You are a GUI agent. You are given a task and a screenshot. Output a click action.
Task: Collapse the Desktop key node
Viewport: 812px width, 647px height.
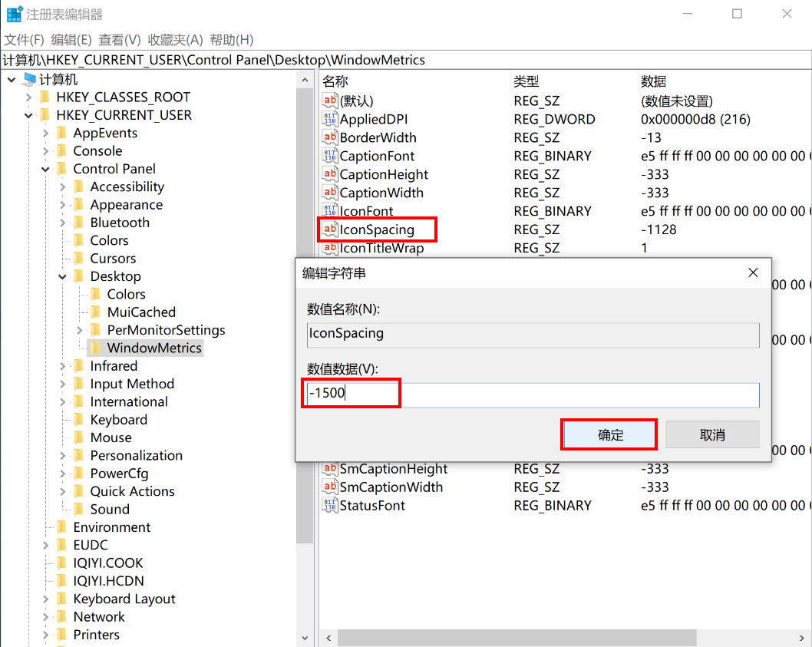point(63,276)
